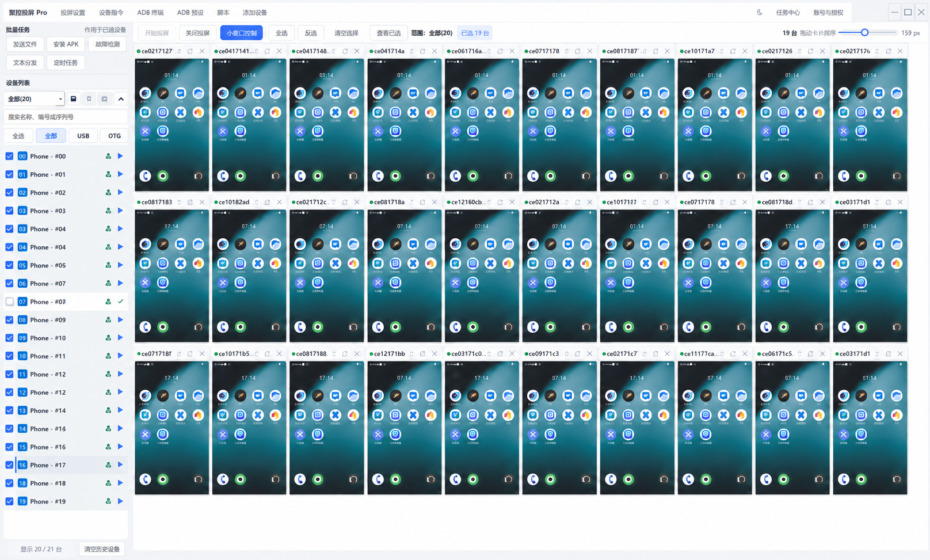
Task: Pop out the ce0817183 device card
Action: [190, 203]
